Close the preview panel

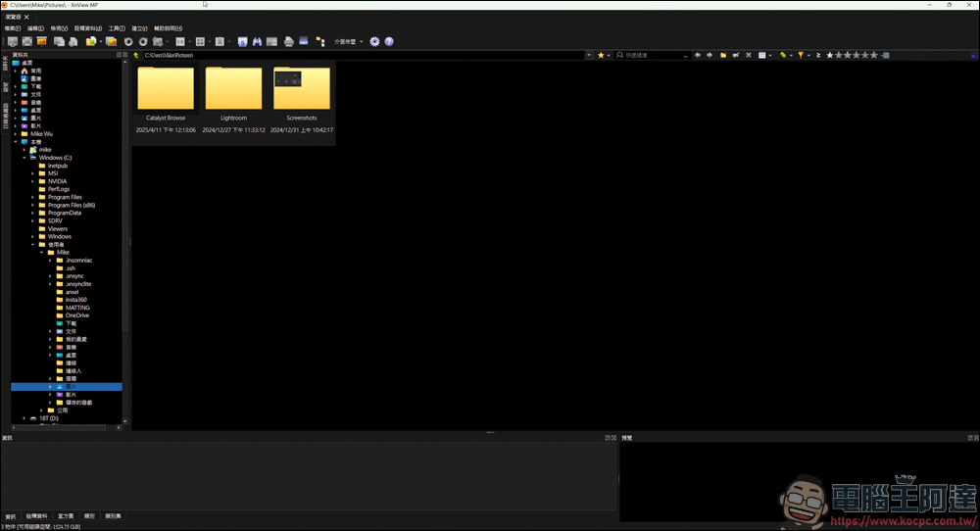click(976, 438)
